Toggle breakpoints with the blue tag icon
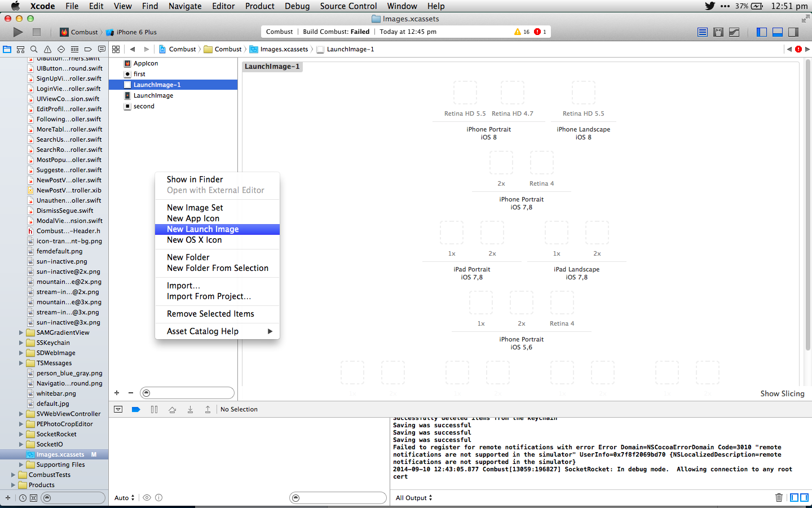The height and width of the screenshot is (508, 812). tap(136, 409)
